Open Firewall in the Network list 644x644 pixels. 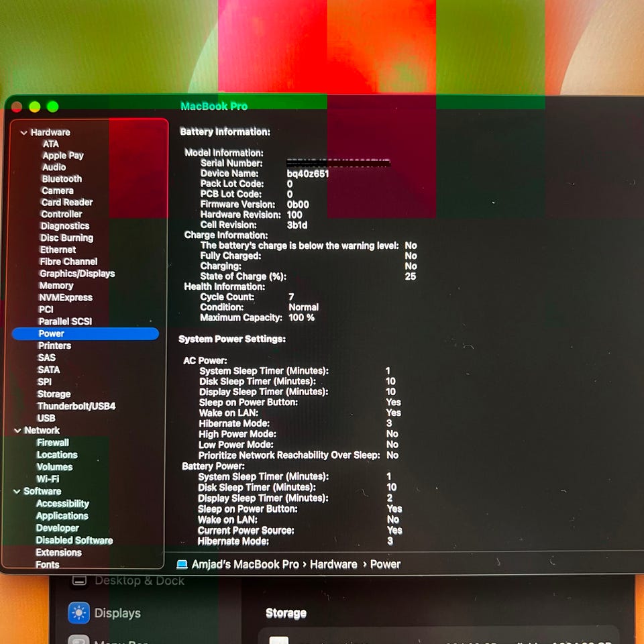pyautogui.click(x=53, y=443)
